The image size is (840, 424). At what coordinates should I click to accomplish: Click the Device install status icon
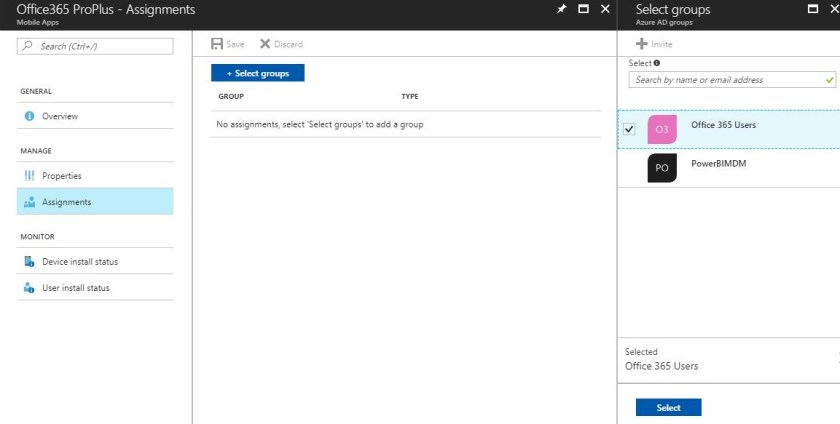pyautogui.click(x=29, y=262)
